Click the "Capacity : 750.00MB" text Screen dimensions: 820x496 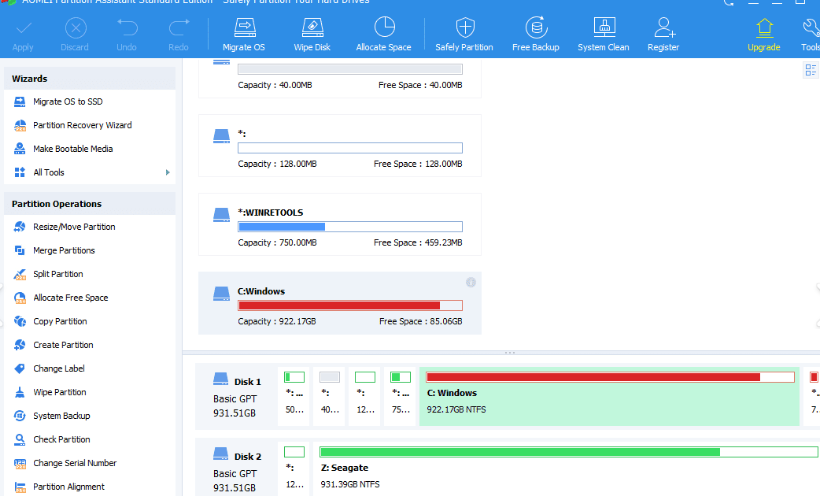click(x=277, y=242)
